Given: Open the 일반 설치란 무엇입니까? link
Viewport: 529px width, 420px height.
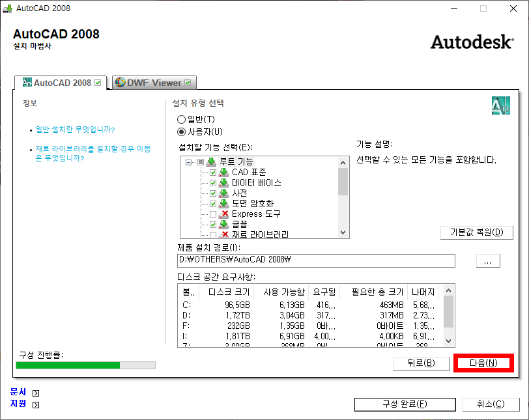Looking at the screenshot, I should tap(75, 130).
